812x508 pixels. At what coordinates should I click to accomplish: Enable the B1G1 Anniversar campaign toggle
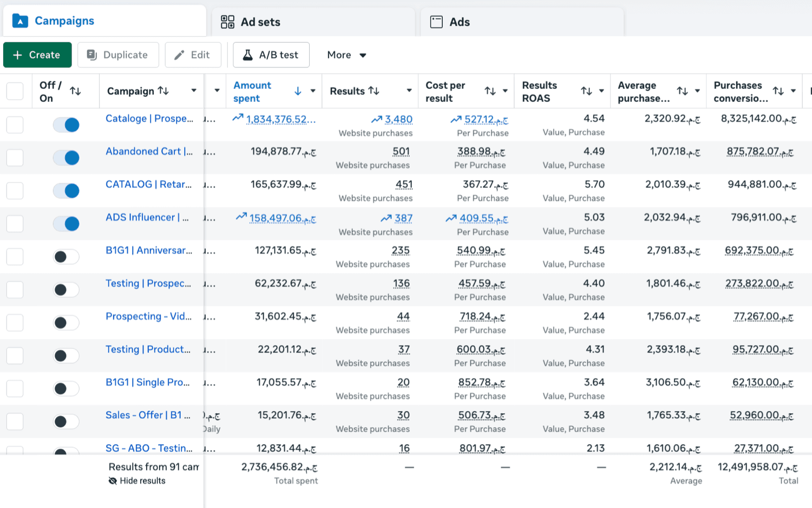66,257
